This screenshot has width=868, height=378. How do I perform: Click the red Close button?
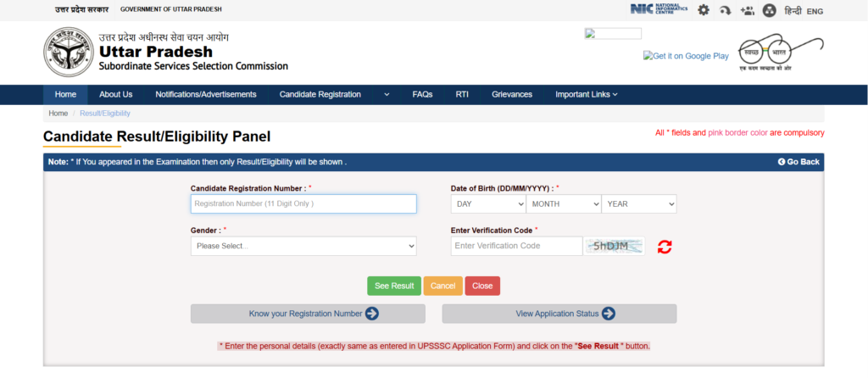click(x=482, y=286)
